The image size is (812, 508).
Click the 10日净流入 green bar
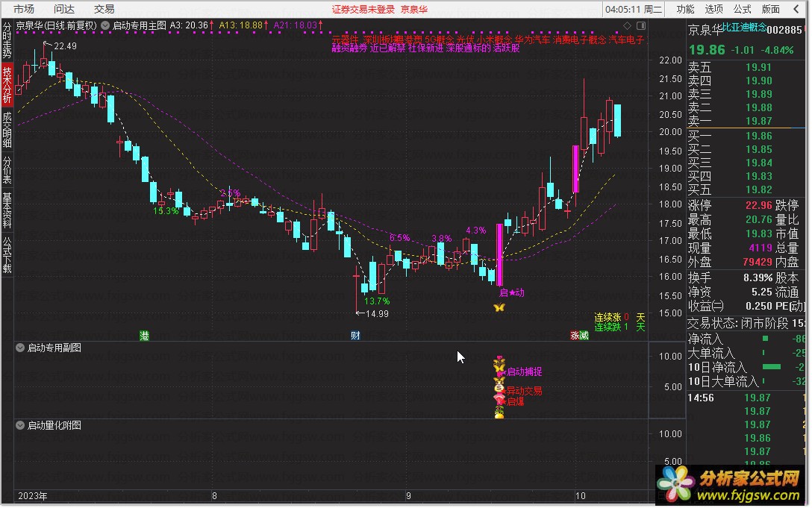772,367
